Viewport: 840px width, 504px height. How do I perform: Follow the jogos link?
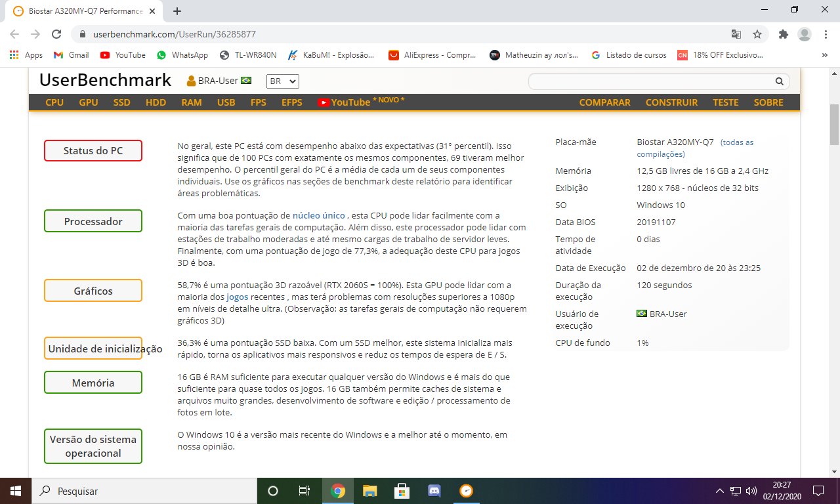238,297
